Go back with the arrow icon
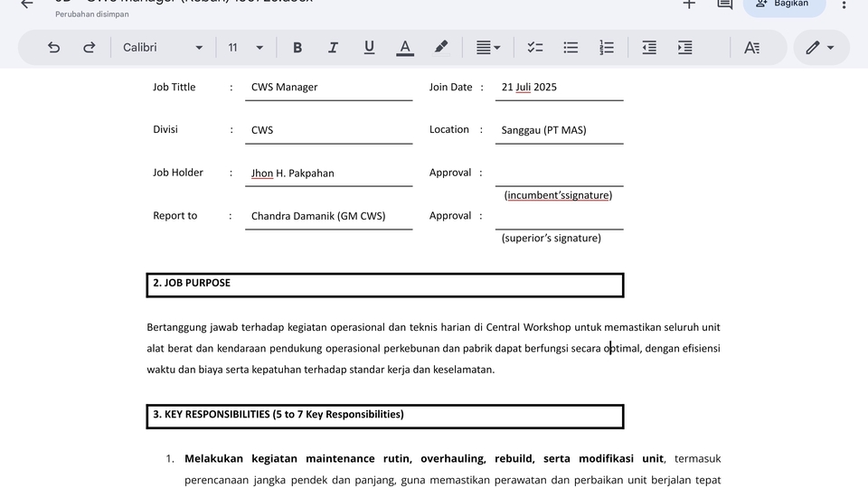 point(26,4)
